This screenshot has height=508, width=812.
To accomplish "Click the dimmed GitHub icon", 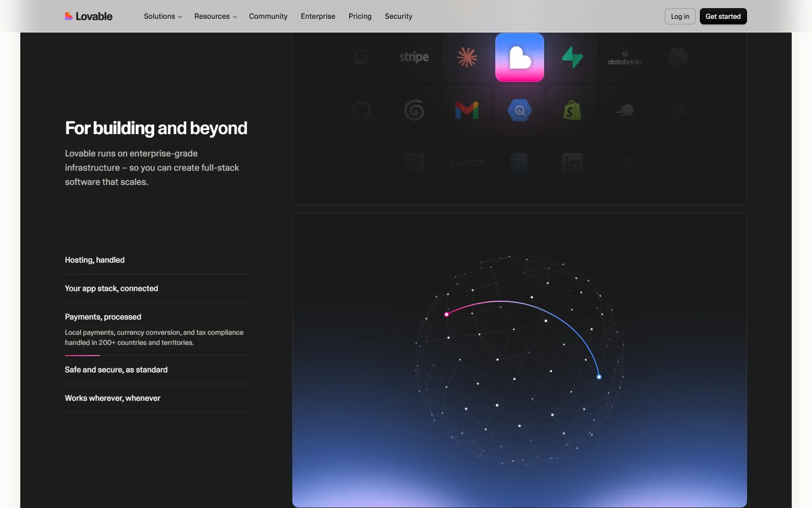I will [361, 110].
